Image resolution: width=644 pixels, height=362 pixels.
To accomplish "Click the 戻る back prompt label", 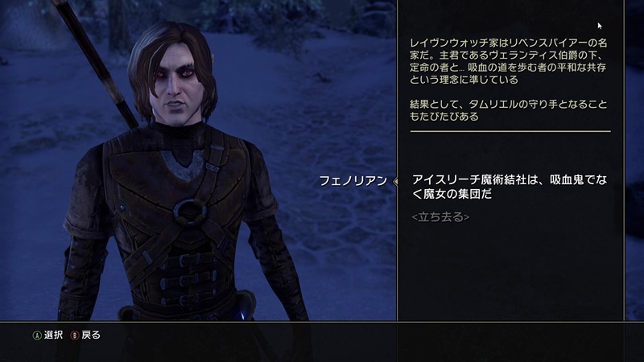I will coord(91,335).
